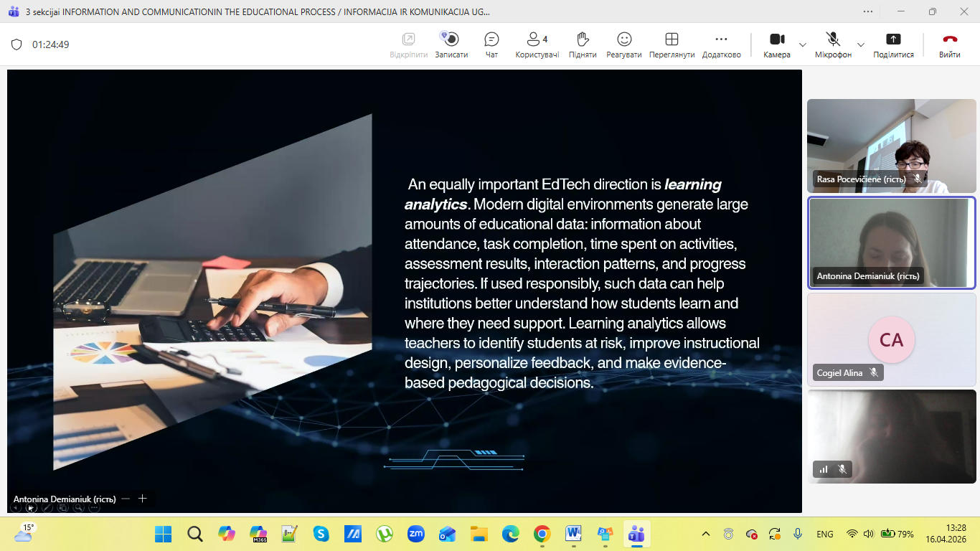Expand camera options dropdown arrow
The height and width of the screenshot is (551, 980).
(x=803, y=44)
